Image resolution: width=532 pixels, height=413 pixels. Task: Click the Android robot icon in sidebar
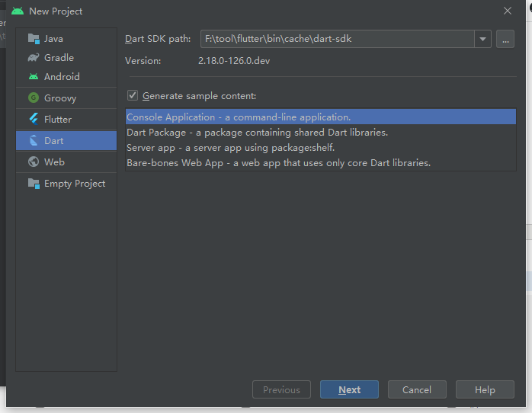[34, 76]
